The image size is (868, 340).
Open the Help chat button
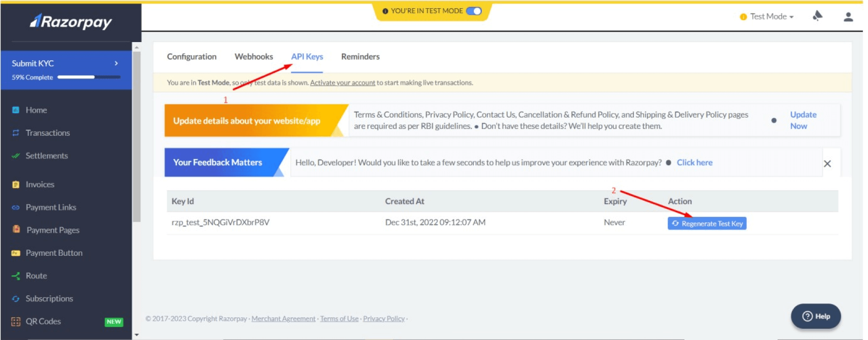(x=816, y=316)
